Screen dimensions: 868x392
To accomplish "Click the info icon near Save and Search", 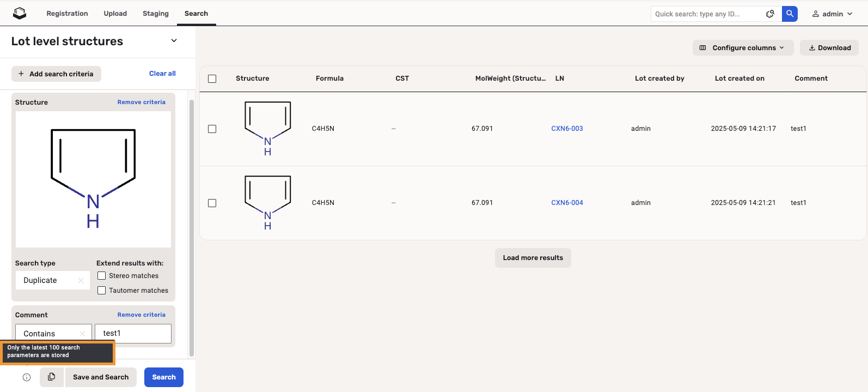I will click(27, 377).
